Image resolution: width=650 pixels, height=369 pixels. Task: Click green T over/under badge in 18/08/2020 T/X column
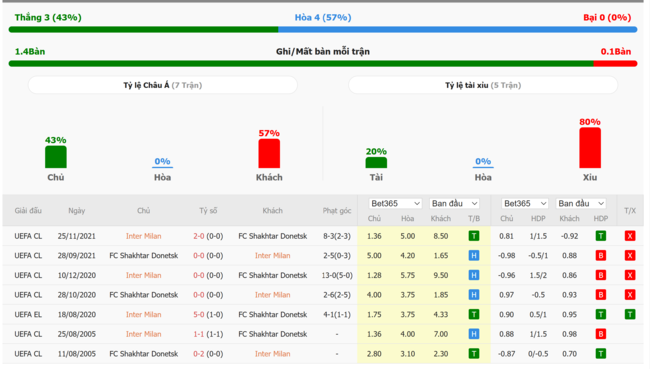[630, 315]
